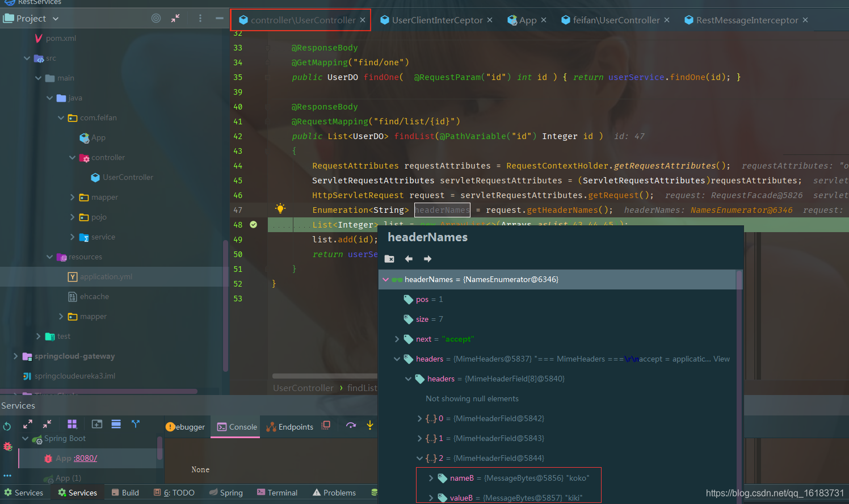Click the red debug bug icon in Services sidebar
The width and height of the screenshot is (849, 504).
[7, 446]
